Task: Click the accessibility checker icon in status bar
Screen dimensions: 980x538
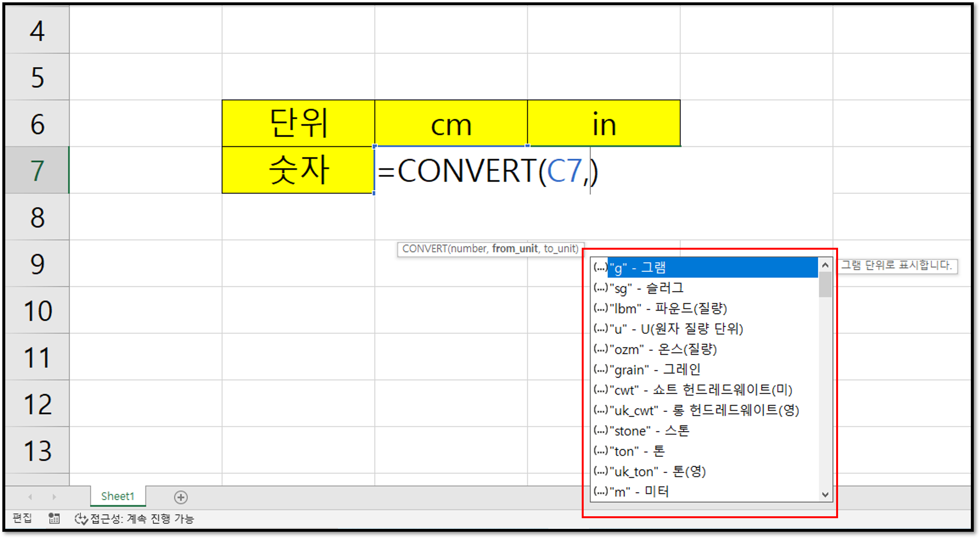Action: [81, 519]
